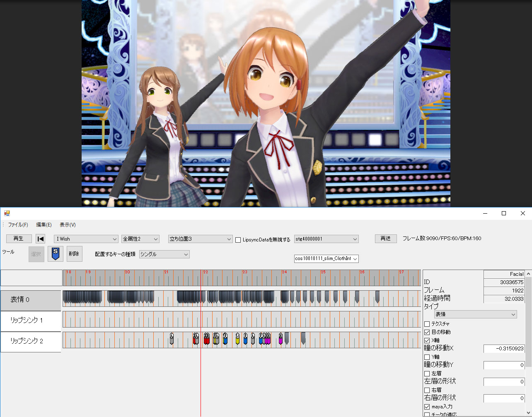532x417 pixels.
Task: Click the 再生 play button
Action: click(x=19, y=239)
